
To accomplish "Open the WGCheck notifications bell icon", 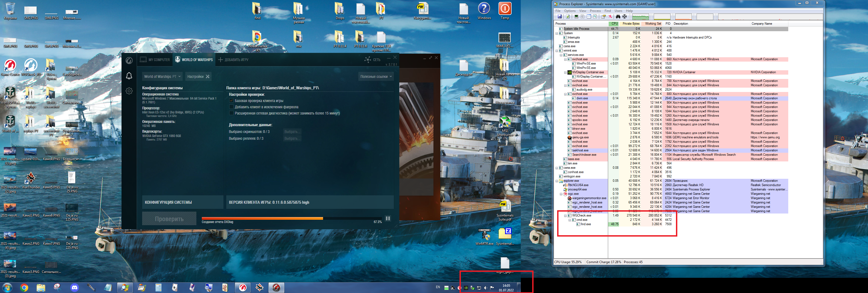I will point(129,76).
